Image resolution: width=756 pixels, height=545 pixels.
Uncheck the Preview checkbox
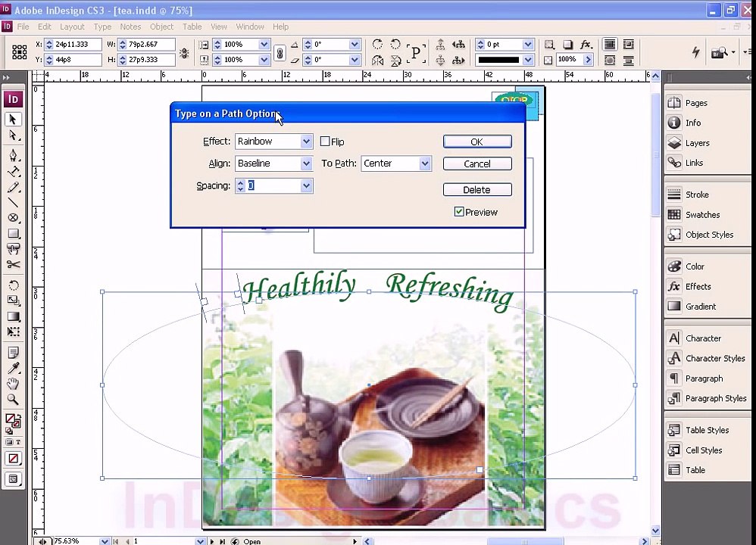coord(459,211)
